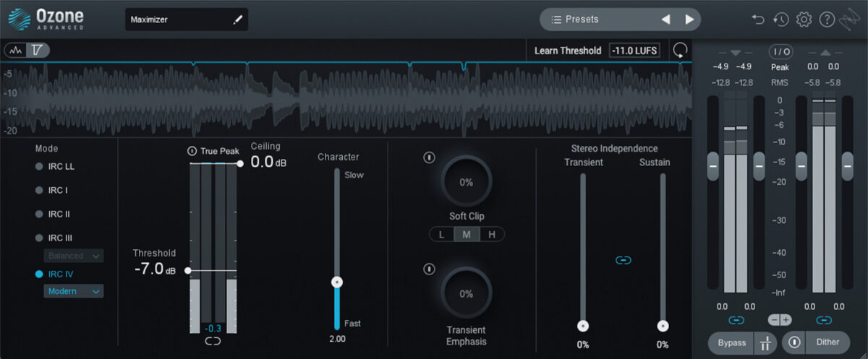
Task: Click the pencil rename icon beside Maximizer
Action: pyautogui.click(x=237, y=20)
